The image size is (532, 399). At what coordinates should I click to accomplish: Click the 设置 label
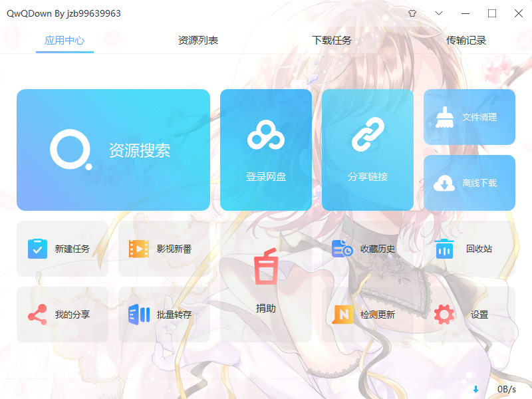click(x=479, y=315)
